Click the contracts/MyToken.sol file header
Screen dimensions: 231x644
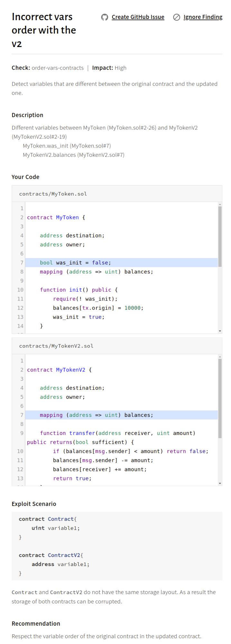pyautogui.click(x=53, y=194)
